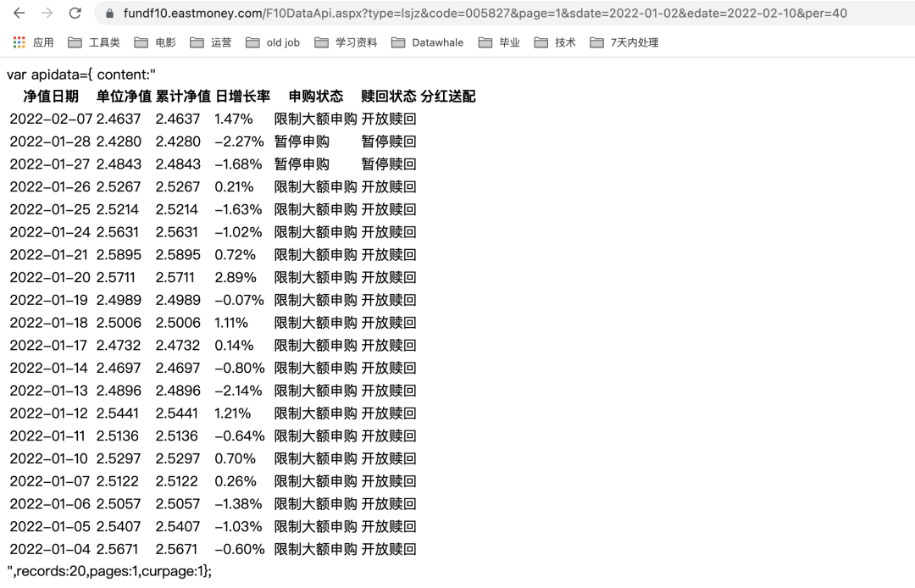Click the browser back arrow
This screenshot has height=588, width=915.
click(19, 13)
